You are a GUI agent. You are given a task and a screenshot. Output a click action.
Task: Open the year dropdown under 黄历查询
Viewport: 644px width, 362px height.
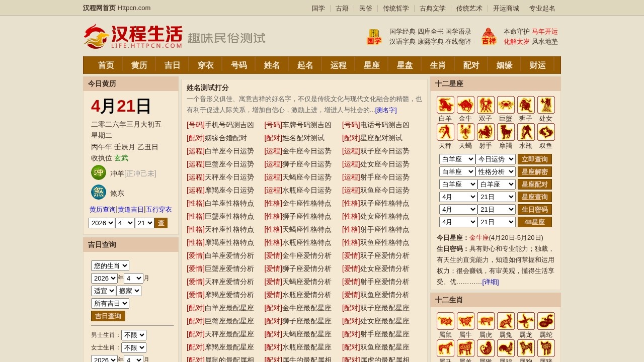[102, 223]
